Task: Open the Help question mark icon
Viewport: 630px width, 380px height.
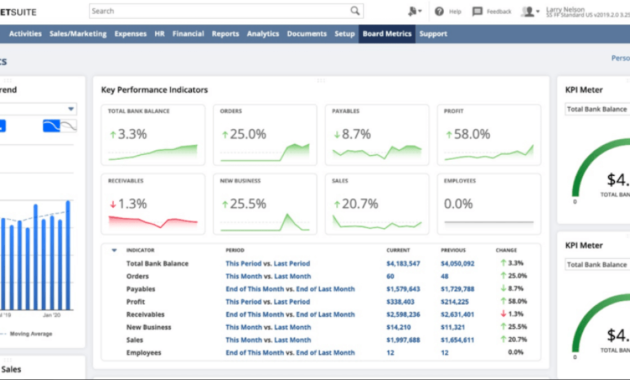Action: (439, 11)
